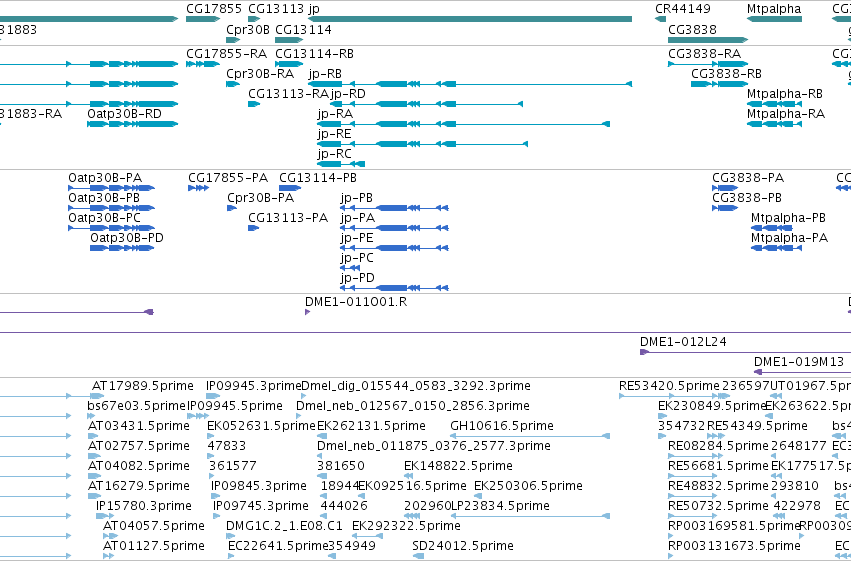Click transcript label CG13114-RB
Viewport: 851px width, 561px height.
(x=314, y=54)
